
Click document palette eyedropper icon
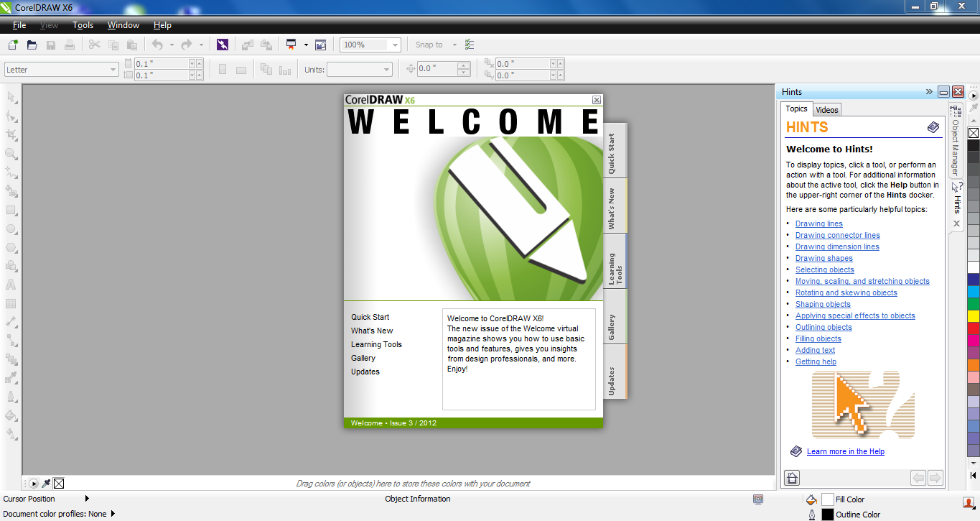point(47,484)
